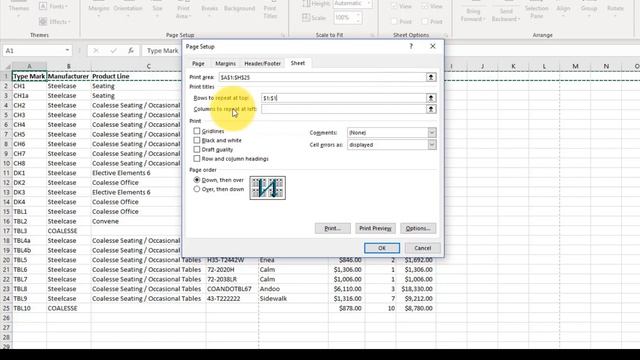Select column header M
Image resolution: width=640 pixels, height=360 pixels.
click(x=575, y=66)
